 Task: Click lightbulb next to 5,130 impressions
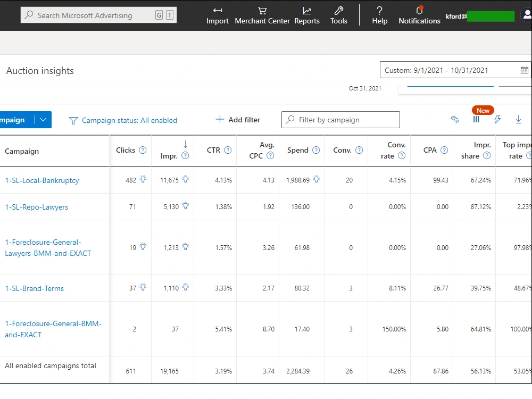pyautogui.click(x=186, y=205)
